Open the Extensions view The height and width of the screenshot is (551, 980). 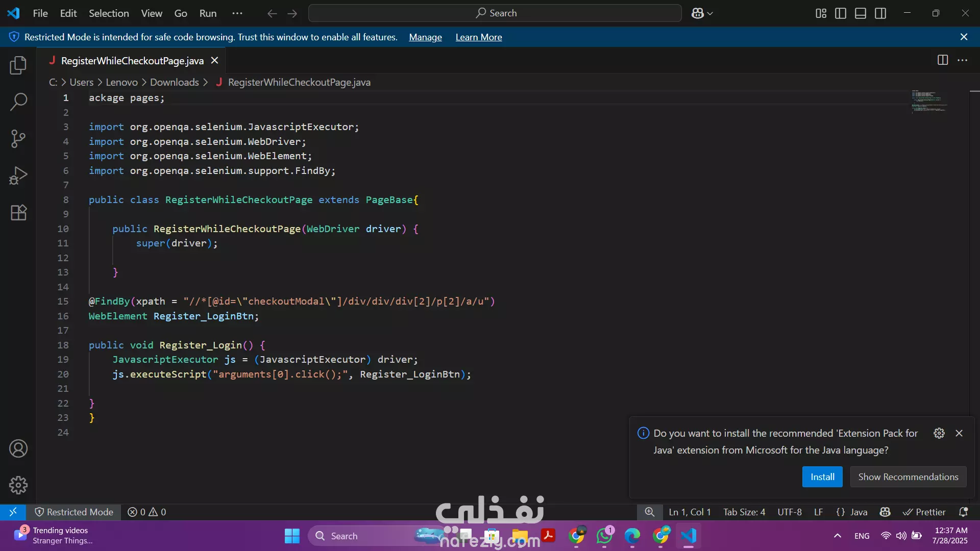point(18,212)
